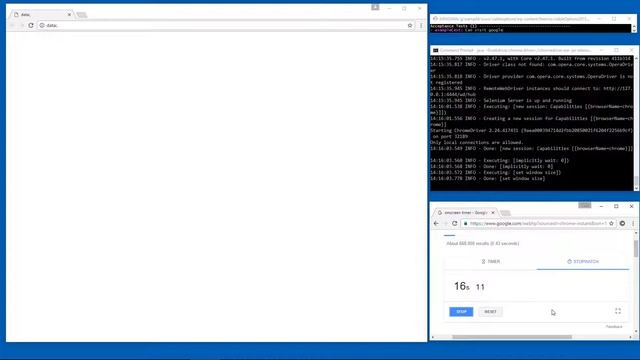The image size is (640, 360).
Task: Open the Chrome menu in the large window
Action: (x=421, y=25)
